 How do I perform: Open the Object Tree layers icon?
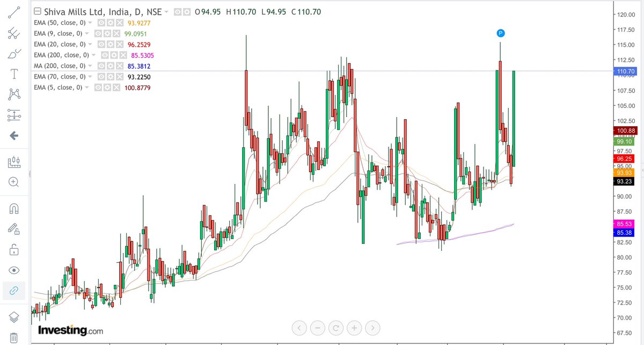click(x=14, y=317)
